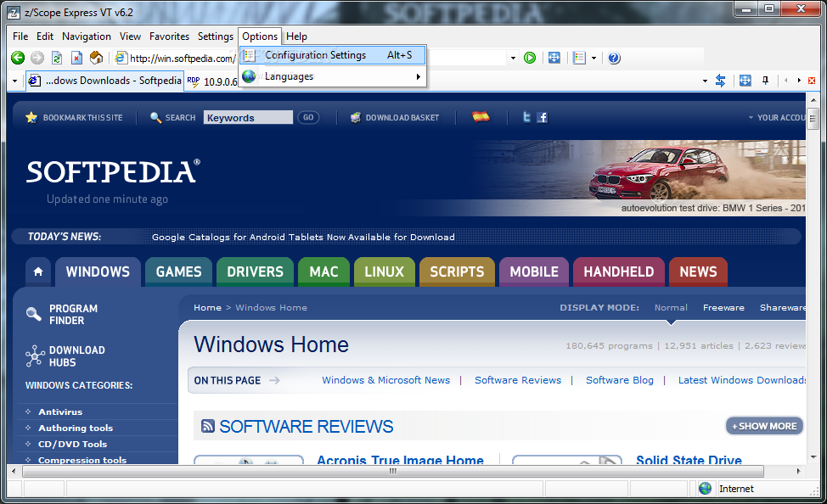Viewport: 827px width, 504px height.
Task: Click the blue swap arrows icon in tab bar
Action: [x=721, y=81]
